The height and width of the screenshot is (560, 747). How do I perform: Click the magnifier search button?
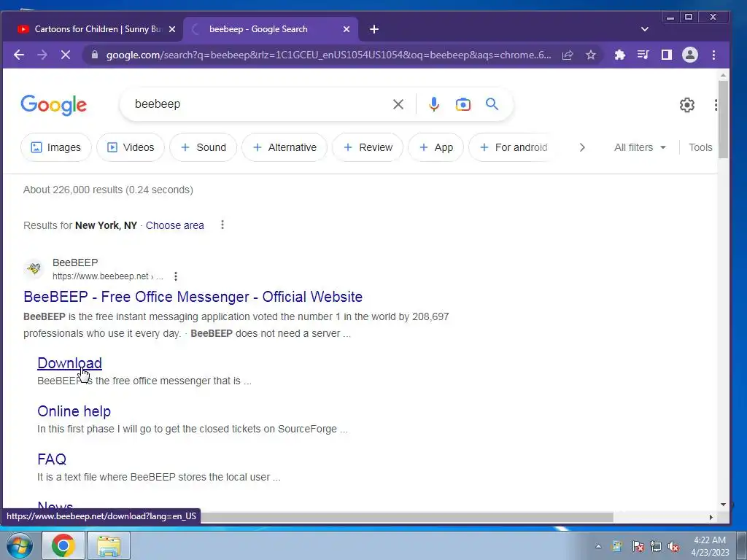pos(492,104)
